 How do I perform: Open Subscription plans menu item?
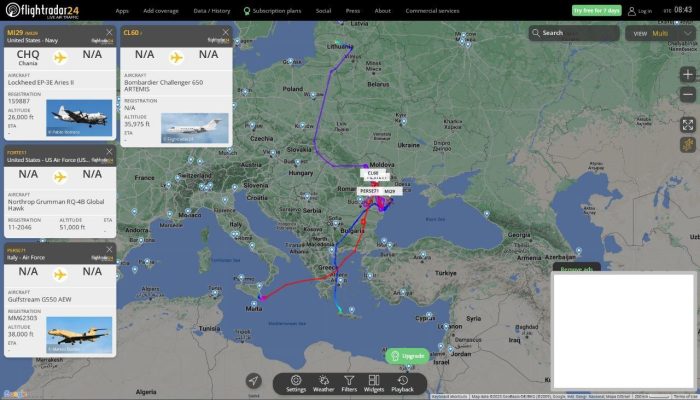click(x=272, y=11)
